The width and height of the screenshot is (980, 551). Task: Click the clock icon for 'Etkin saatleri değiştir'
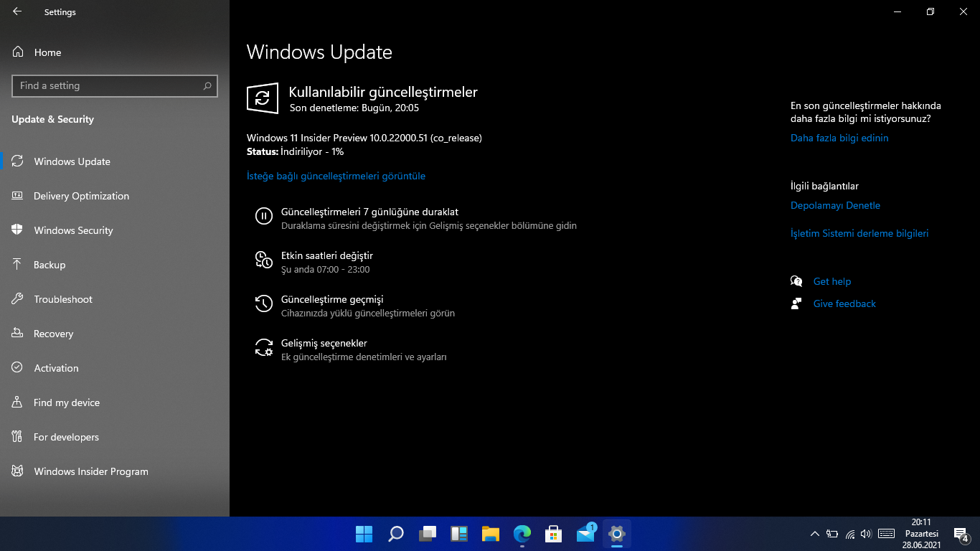(x=264, y=260)
